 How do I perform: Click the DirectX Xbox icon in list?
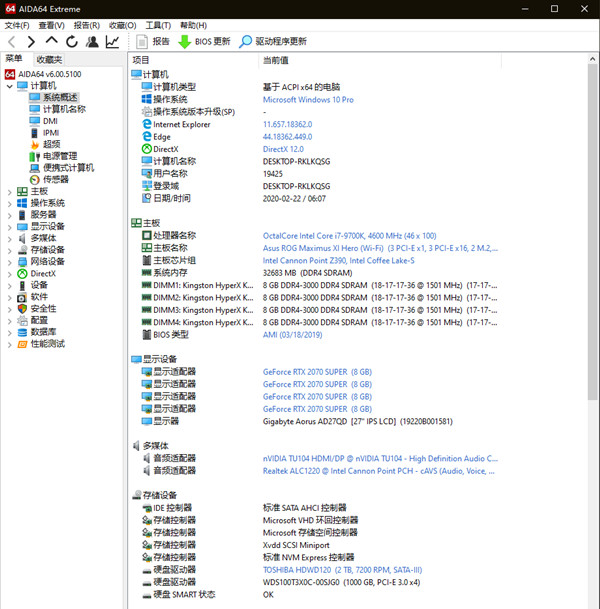[147, 149]
